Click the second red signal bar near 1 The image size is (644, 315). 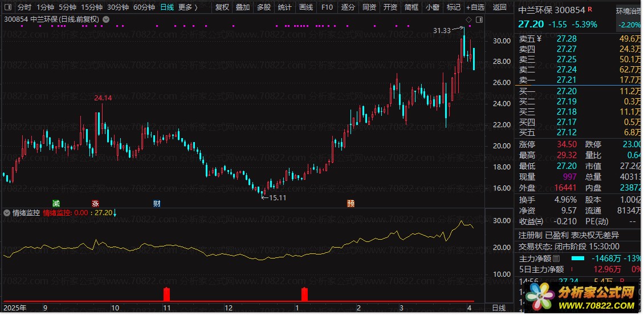tap(304, 294)
